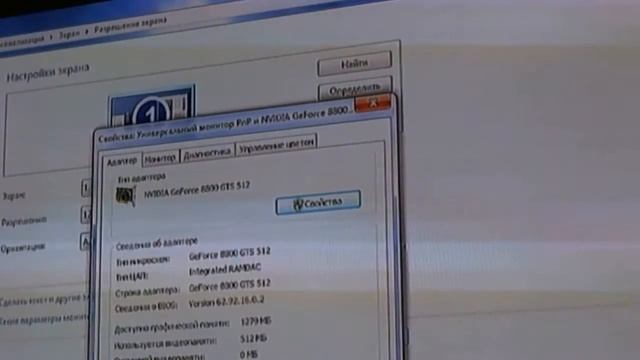Click the Разрешение экрана breadcrumb item

tap(130, 25)
